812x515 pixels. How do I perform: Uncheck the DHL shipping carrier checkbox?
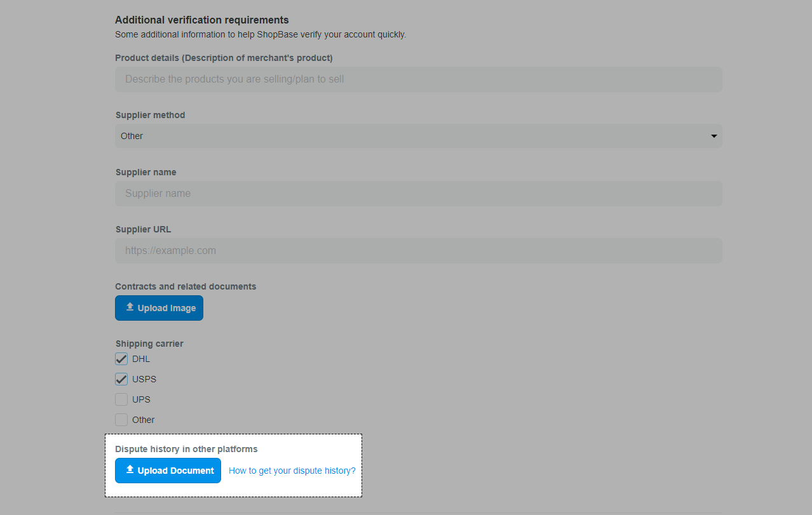[x=121, y=359]
